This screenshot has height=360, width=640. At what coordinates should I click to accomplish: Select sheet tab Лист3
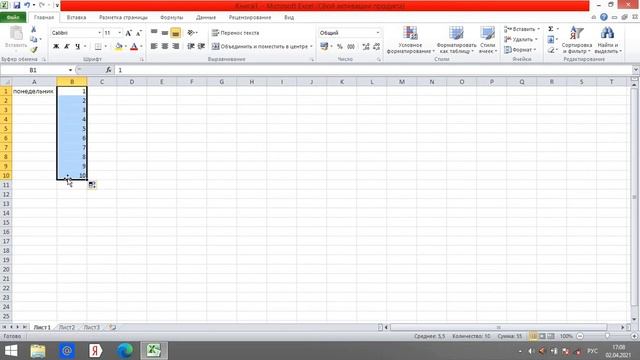[92, 327]
